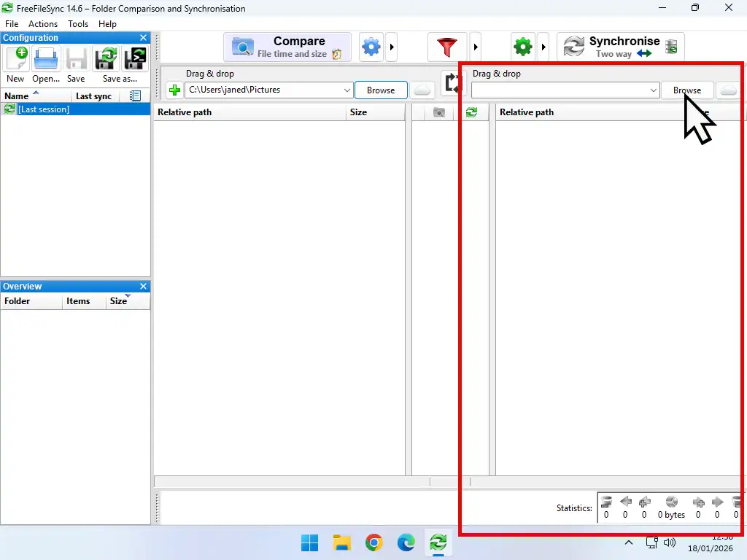Screen dimensions: 747x560
Task: Open the filter settings funnel icon
Action: 447,46
